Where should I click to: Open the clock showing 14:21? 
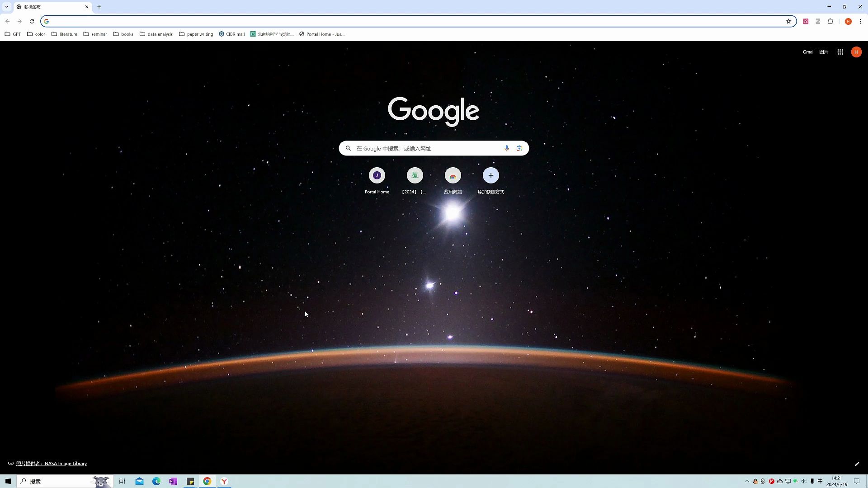pyautogui.click(x=837, y=481)
